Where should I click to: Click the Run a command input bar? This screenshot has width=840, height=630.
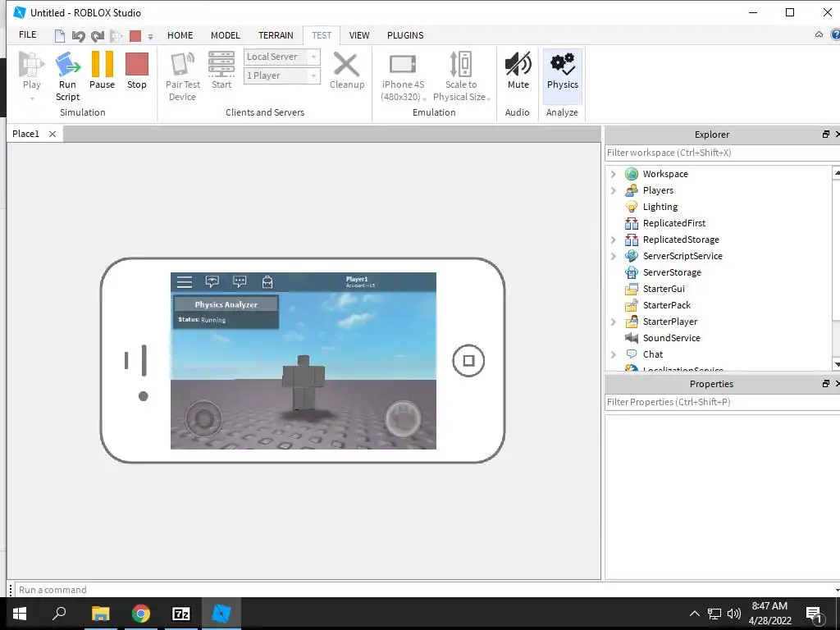coord(426,590)
